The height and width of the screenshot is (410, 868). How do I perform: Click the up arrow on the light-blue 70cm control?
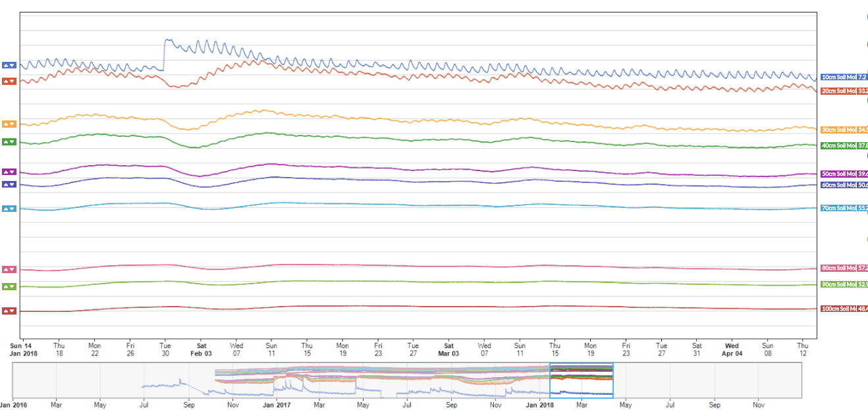click(6, 209)
